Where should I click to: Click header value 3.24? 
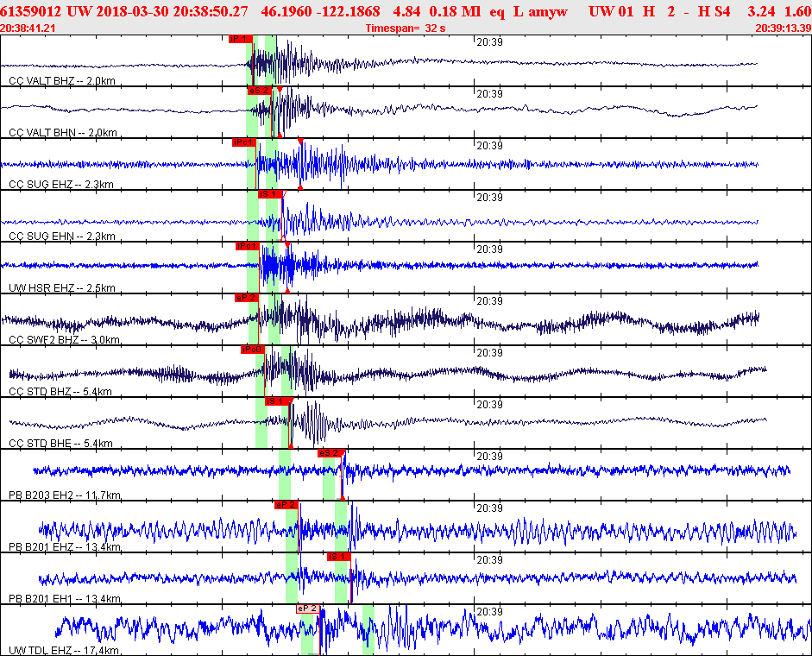(761, 11)
